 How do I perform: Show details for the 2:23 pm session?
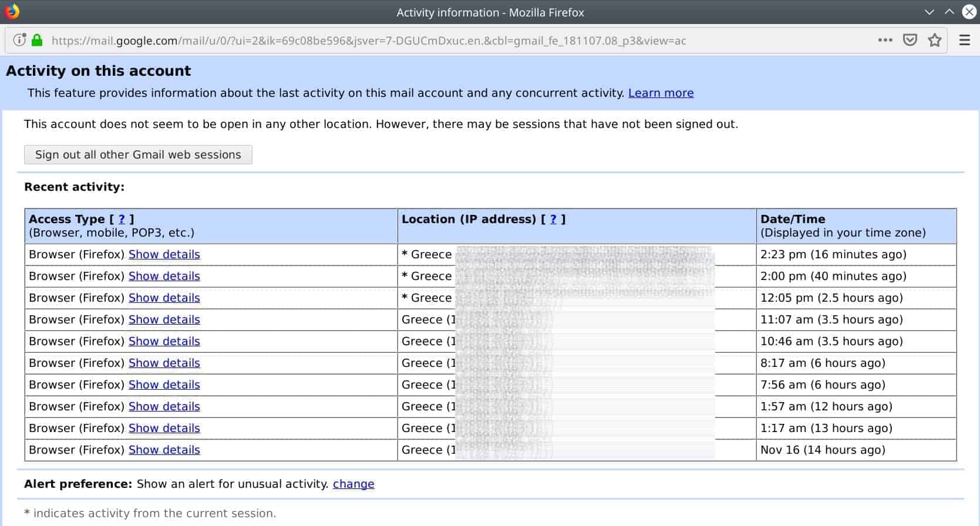coord(164,254)
